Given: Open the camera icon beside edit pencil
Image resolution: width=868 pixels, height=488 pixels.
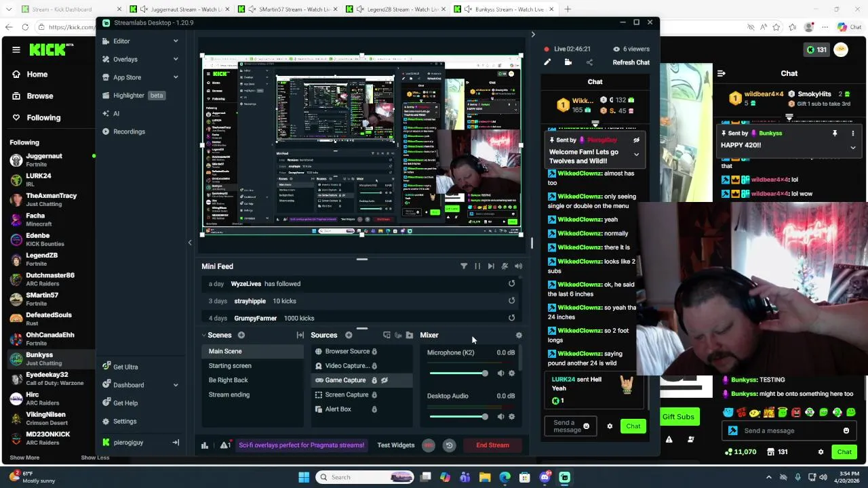Looking at the screenshot, I should [568, 62].
